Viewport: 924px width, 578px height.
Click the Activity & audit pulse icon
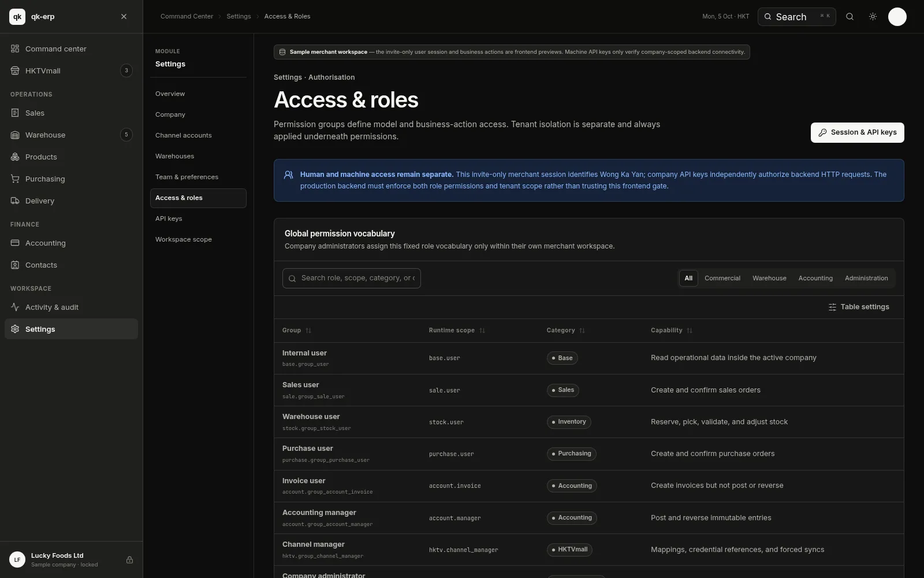tap(15, 307)
